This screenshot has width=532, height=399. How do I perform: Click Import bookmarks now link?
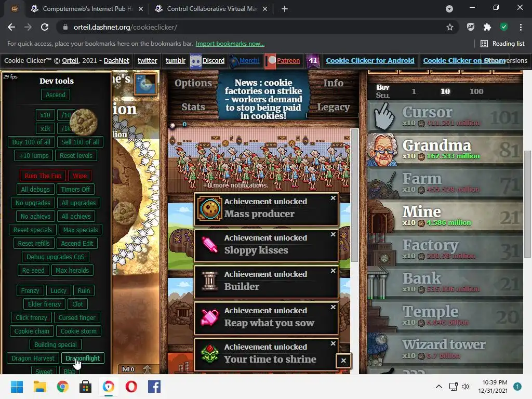[230, 44]
